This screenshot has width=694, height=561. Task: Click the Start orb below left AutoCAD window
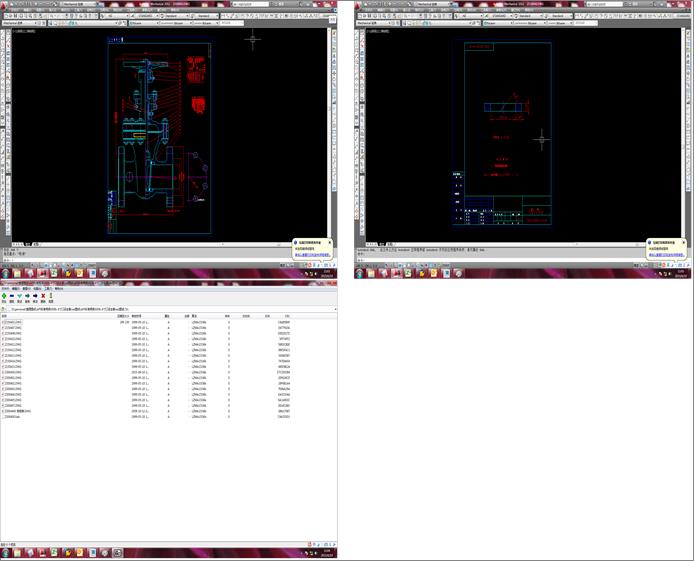[5, 273]
